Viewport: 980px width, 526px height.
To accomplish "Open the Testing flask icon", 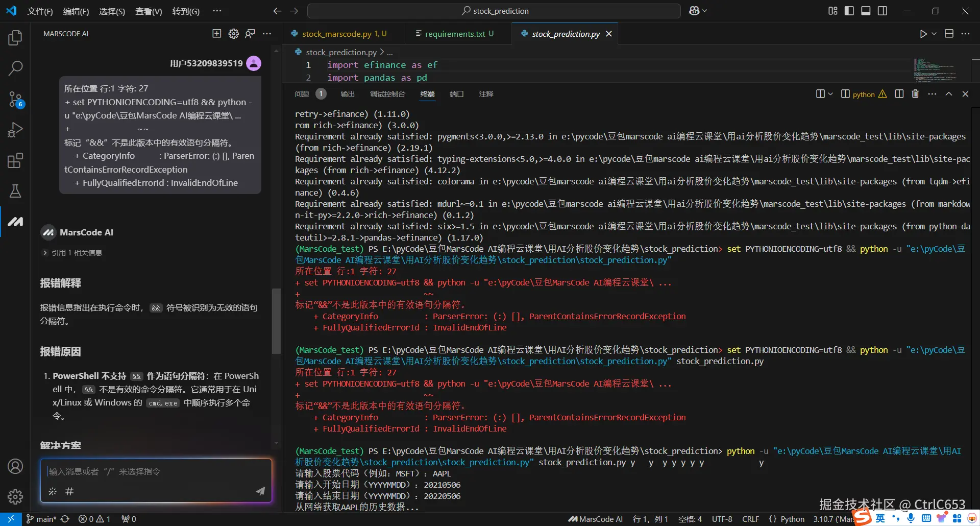I will [x=15, y=191].
